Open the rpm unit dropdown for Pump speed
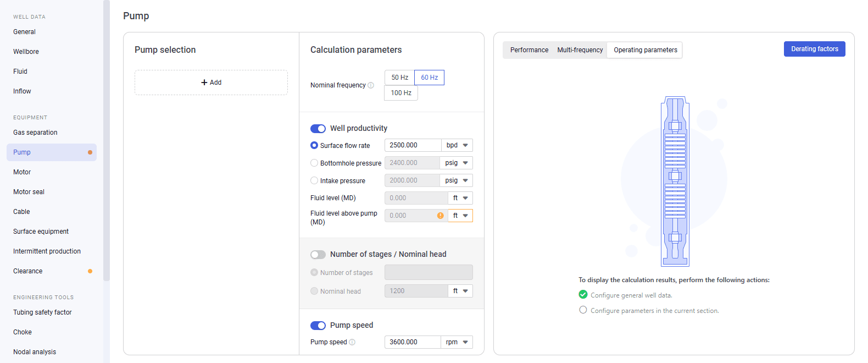 click(457, 342)
